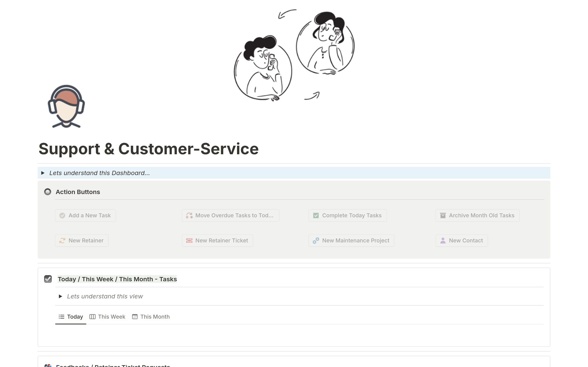Image resolution: width=588 pixels, height=367 pixels.
Task: Click the purple person icon in New Contact
Action: [x=443, y=241]
